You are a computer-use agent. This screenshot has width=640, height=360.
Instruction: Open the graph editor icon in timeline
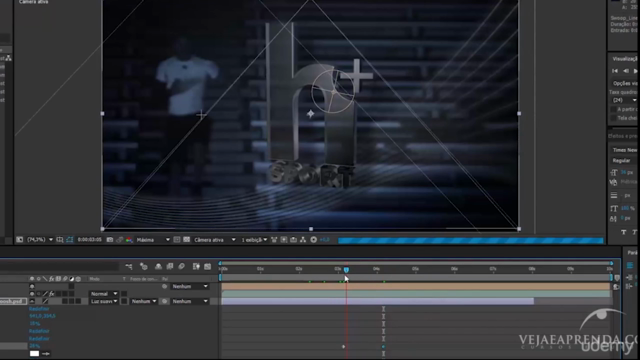(208, 267)
